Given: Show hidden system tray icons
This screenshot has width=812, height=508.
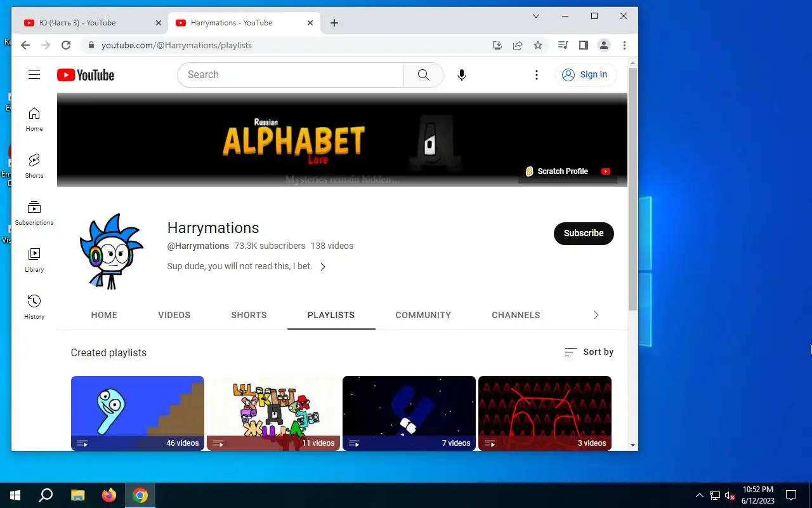Looking at the screenshot, I should (x=700, y=495).
